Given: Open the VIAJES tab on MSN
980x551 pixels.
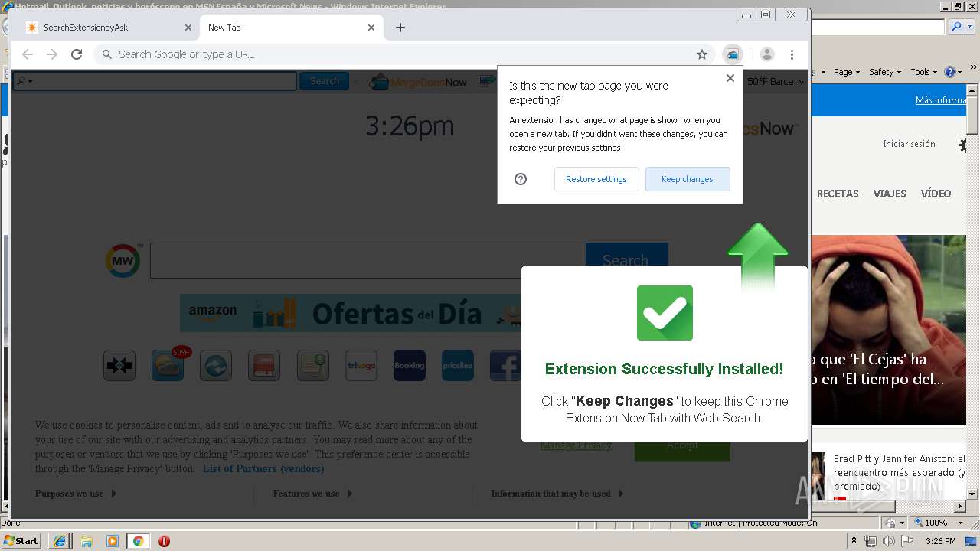Looking at the screenshot, I should tap(890, 194).
